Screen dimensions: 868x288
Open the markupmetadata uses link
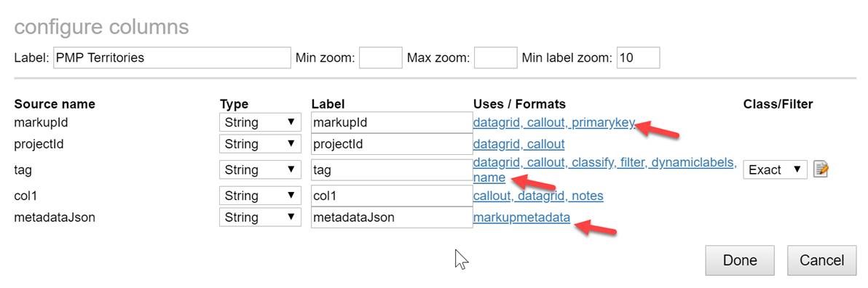[x=521, y=217]
